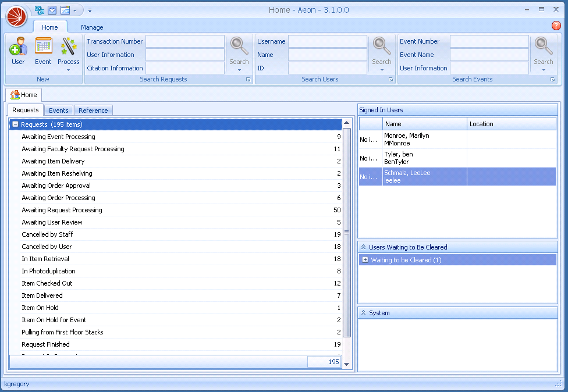Click the web browser icon on quick access toolbar
The height and width of the screenshot is (392, 568).
pos(65,10)
